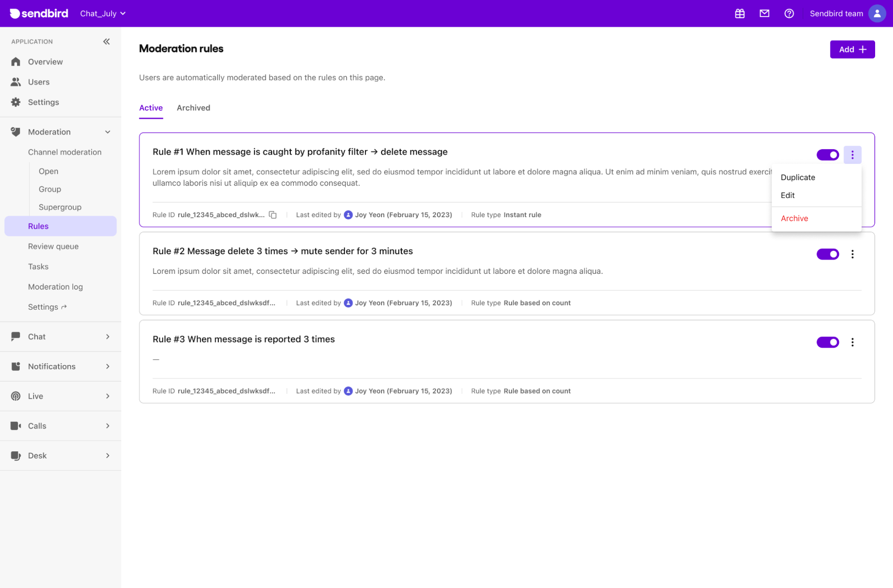
Task: Open the Chat_July application dropdown
Action: click(102, 13)
